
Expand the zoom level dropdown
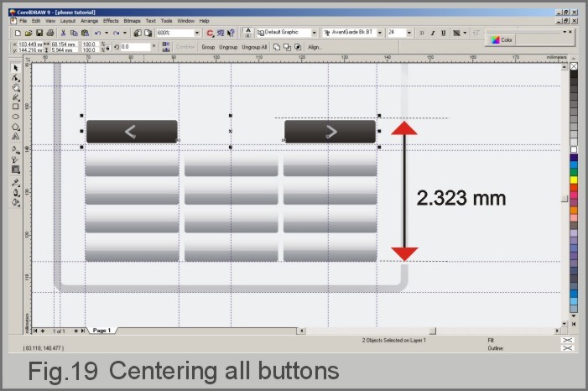pos(197,33)
